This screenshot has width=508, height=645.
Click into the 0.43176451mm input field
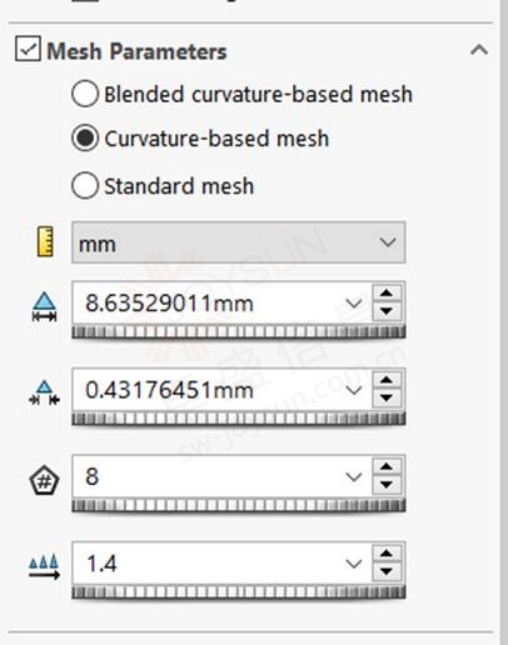point(208,390)
